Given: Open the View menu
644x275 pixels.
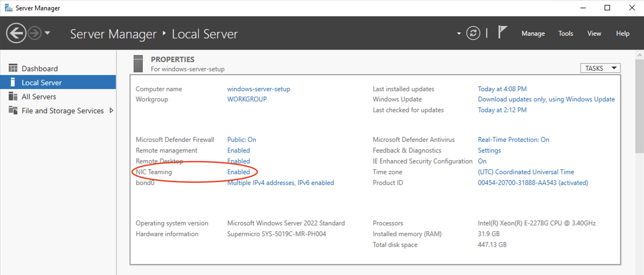Looking at the screenshot, I should click(594, 33).
